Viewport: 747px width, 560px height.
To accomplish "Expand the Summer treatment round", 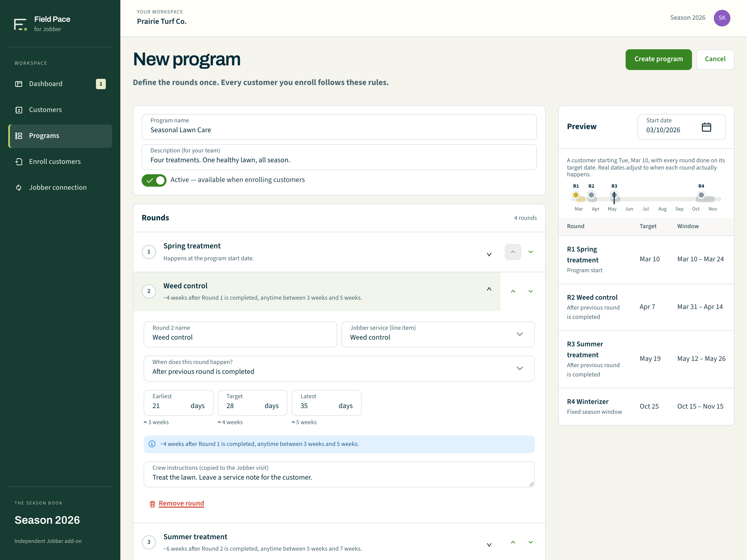I will point(489,545).
